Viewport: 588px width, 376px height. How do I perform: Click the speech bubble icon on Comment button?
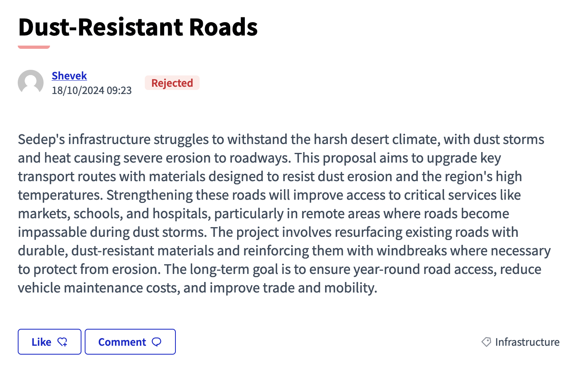pos(157,342)
